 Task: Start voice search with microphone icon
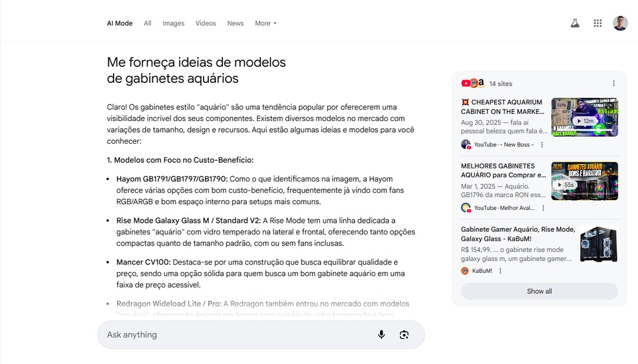pyautogui.click(x=381, y=334)
